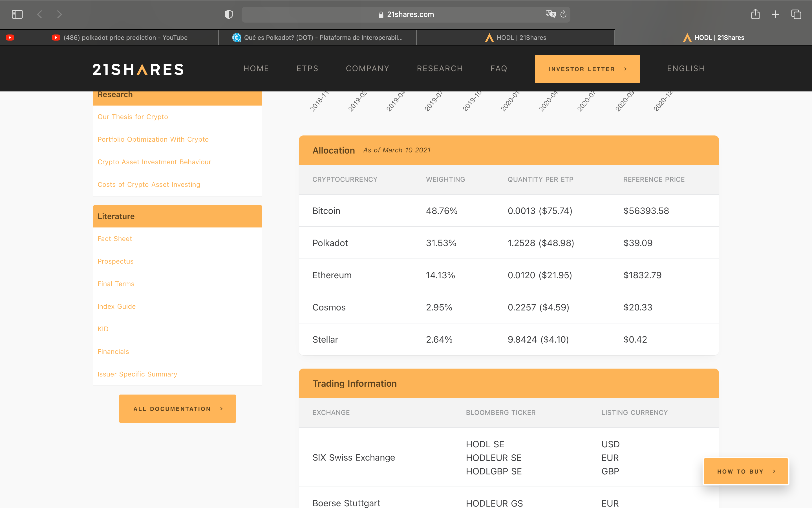The width and height of the screenshot is (812, 508).
Task: Click the Bitcoin reference price $56393.58
Action: [x=646, y=211]
